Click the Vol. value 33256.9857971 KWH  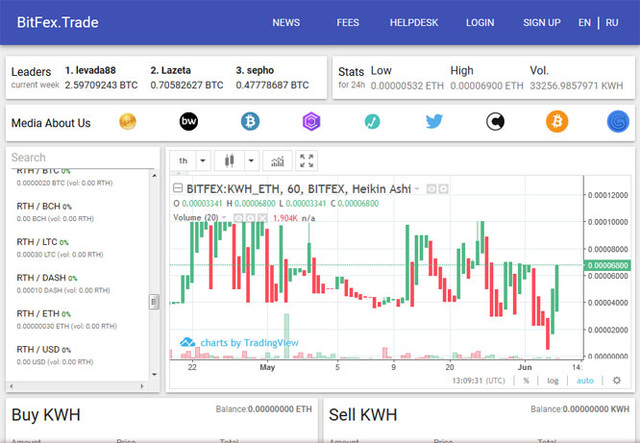[x=576, y=86]
